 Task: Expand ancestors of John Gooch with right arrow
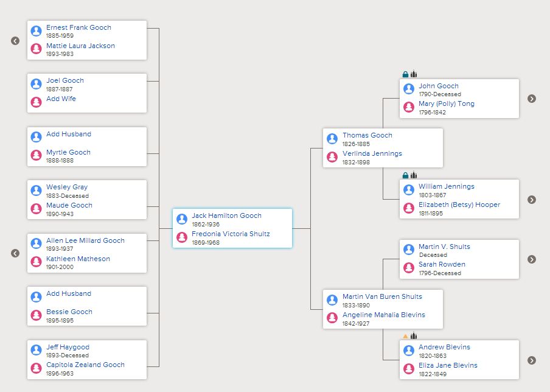coord(532,99)
